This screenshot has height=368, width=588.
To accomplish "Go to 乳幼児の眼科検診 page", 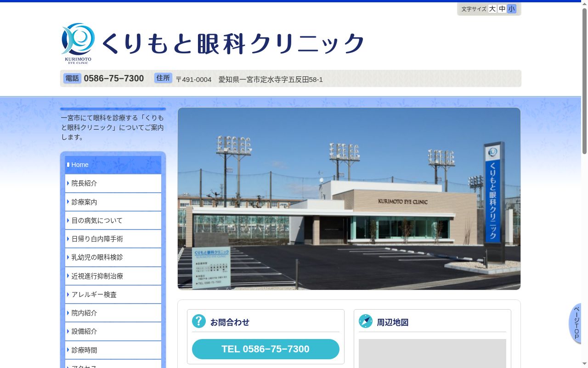I will pyautogui.click(x=113, y=257).
